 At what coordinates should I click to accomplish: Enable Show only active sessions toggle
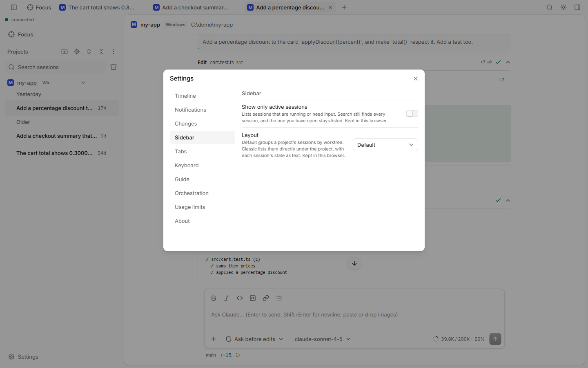412,113
